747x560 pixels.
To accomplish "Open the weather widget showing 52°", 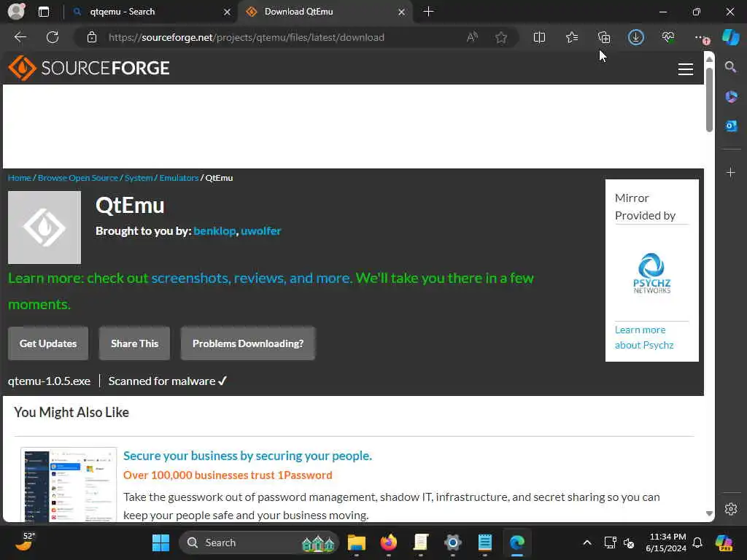I will [25, 542].
